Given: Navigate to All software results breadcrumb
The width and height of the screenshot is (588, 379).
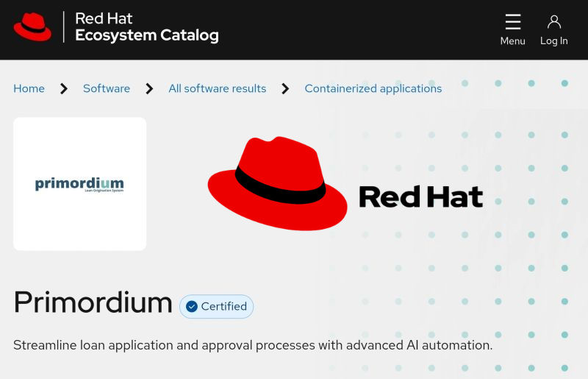Looking at the screenshot, I should pyautogui.click(x=217, y=88).
